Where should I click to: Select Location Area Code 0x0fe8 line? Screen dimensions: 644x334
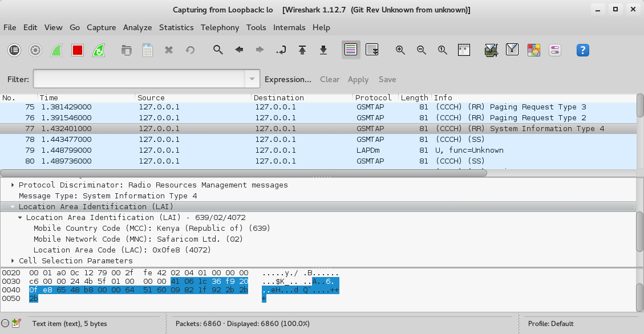tap(123, 250)
